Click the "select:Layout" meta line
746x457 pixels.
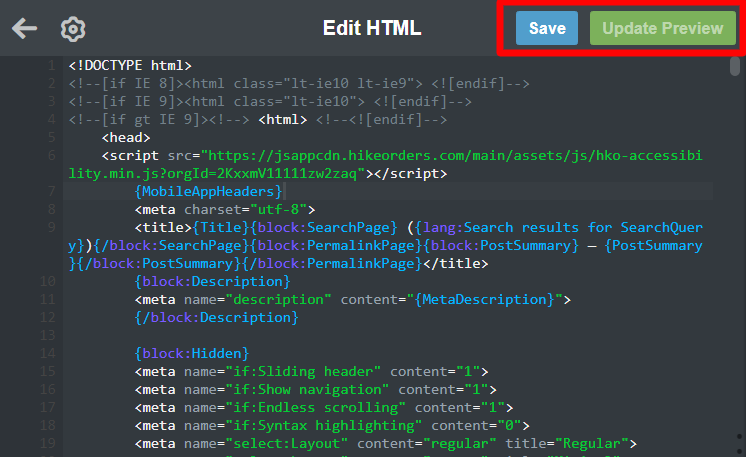point(385,444)
